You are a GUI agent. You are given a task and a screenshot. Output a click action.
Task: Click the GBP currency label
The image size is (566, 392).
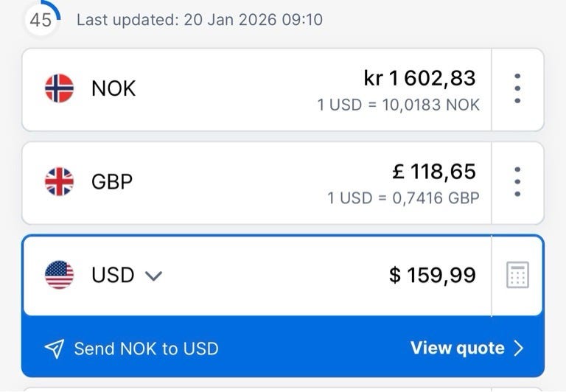[112, 181]
